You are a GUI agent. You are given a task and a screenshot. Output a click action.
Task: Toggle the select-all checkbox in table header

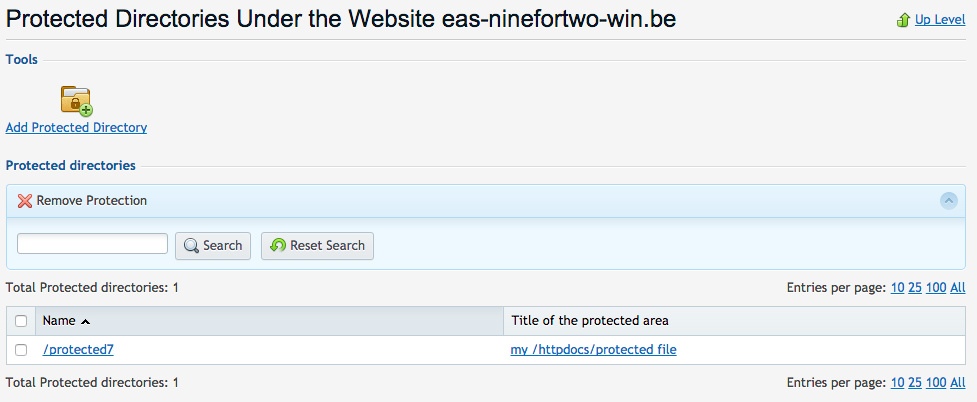(21, 321)
